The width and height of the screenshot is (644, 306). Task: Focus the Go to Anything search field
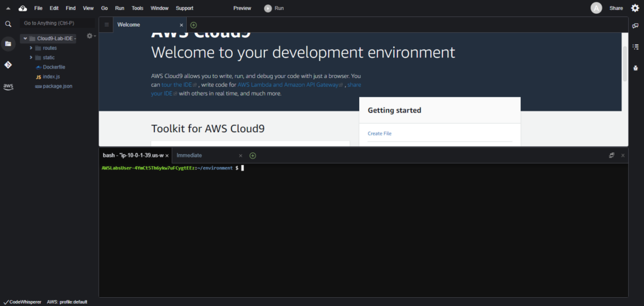(x=57, y=23)
